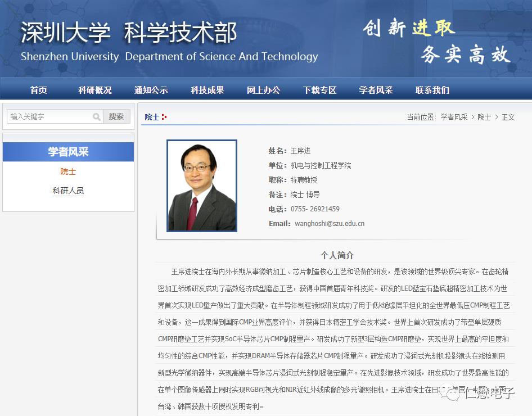
Task: Click the remark 院士 博导
Action: tap(305, 195)
